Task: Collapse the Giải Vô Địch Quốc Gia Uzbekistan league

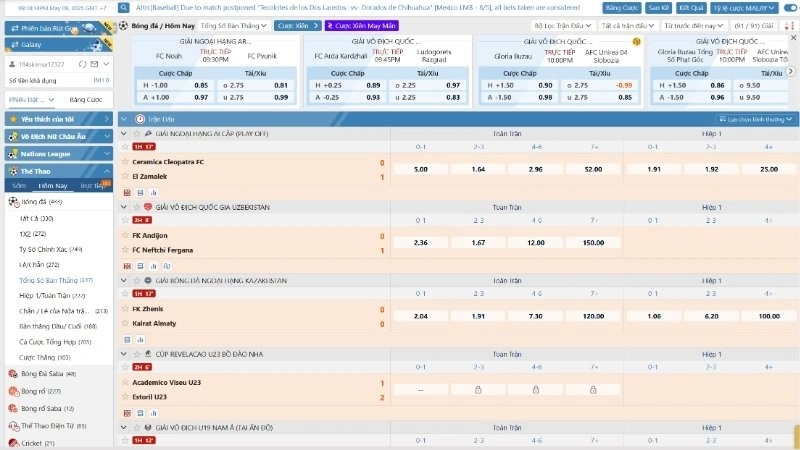Action: pos(124,207)
